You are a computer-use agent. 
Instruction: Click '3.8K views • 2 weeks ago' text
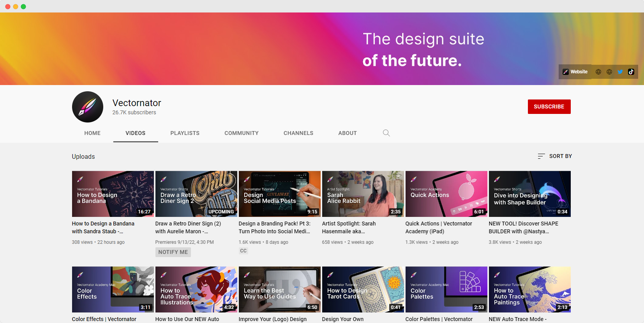click(x=515, y=242)
